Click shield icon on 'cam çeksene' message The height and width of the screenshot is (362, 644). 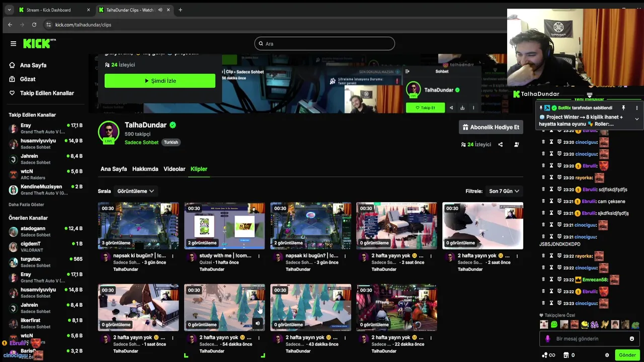pos(559,201)
